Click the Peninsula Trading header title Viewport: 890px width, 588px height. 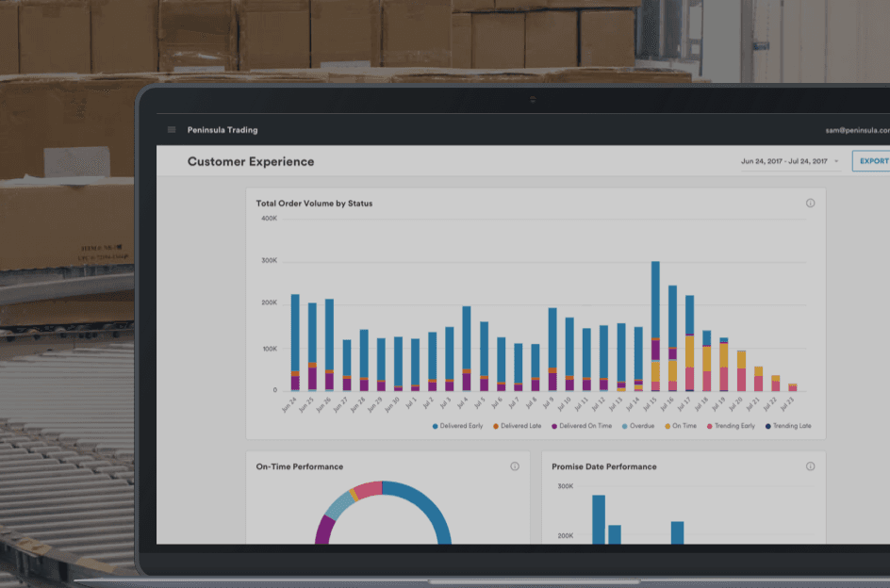point(222,130)
